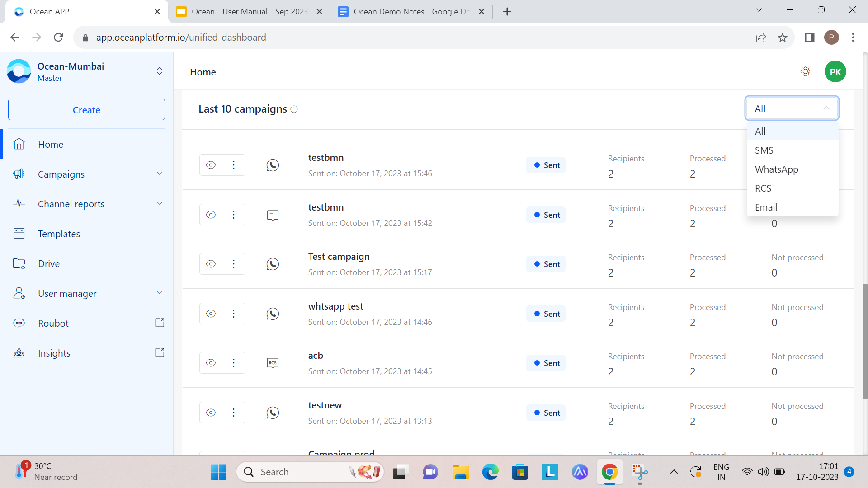Open Roubot external link icon
Viewport: 868px width, 488px height.
coord(160,323)
